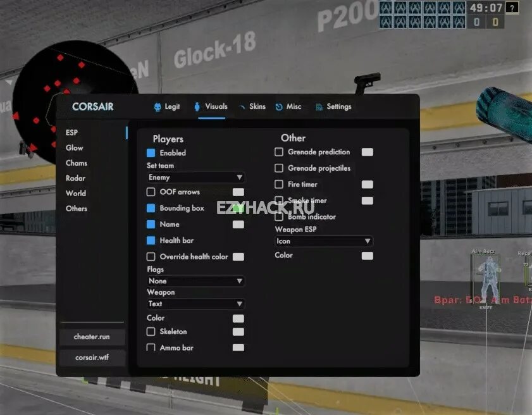
Task: Open the Weapon ESP Icon dropdown
Action: tap(324, 241)
